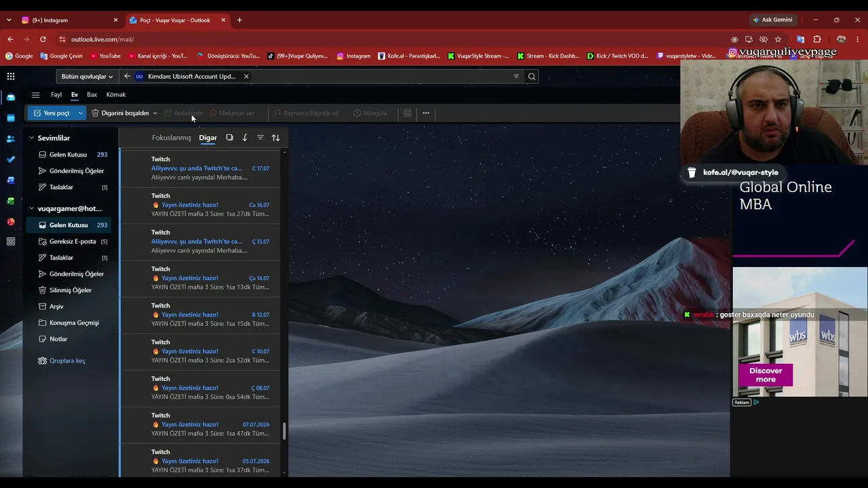The width and height of the screenshot is (868, 488).
Task: Open the Twitch email dated Ç 15.07
Action: (x=200, y=241)
